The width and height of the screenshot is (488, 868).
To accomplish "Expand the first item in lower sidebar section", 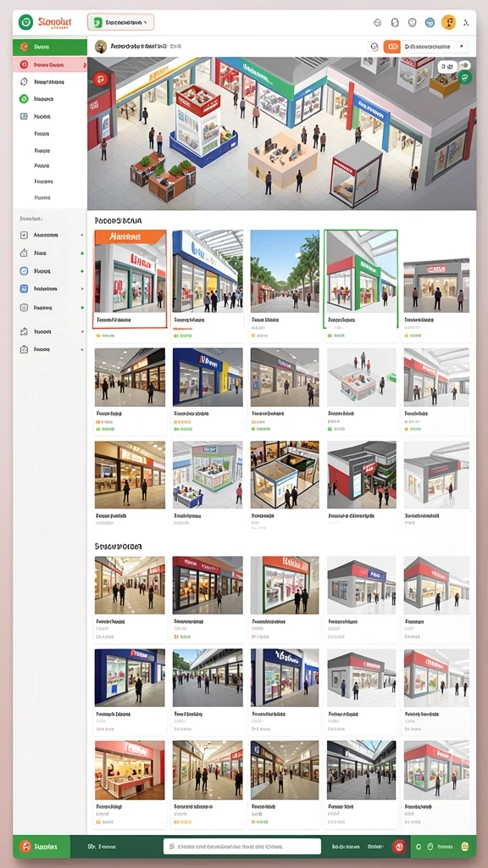I will 51,235.
